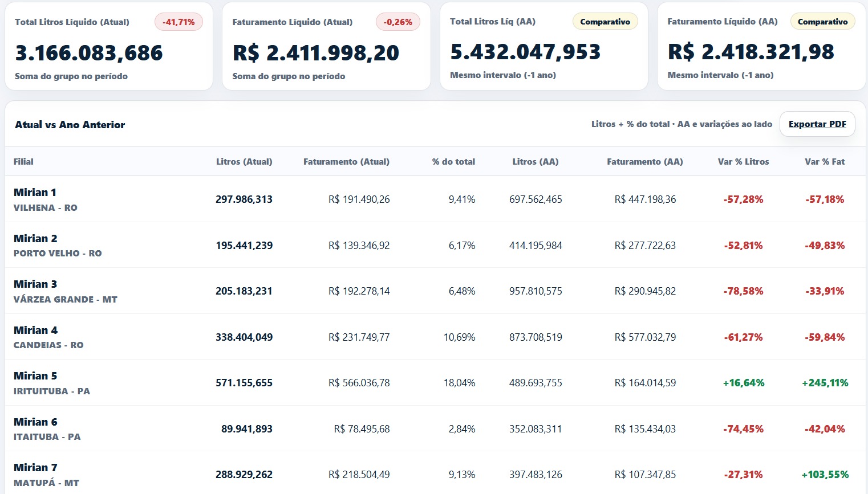The image size is (868, 494).
Task: Click the Atual vs Ano Anterior section title
Action: coord(70,124)
